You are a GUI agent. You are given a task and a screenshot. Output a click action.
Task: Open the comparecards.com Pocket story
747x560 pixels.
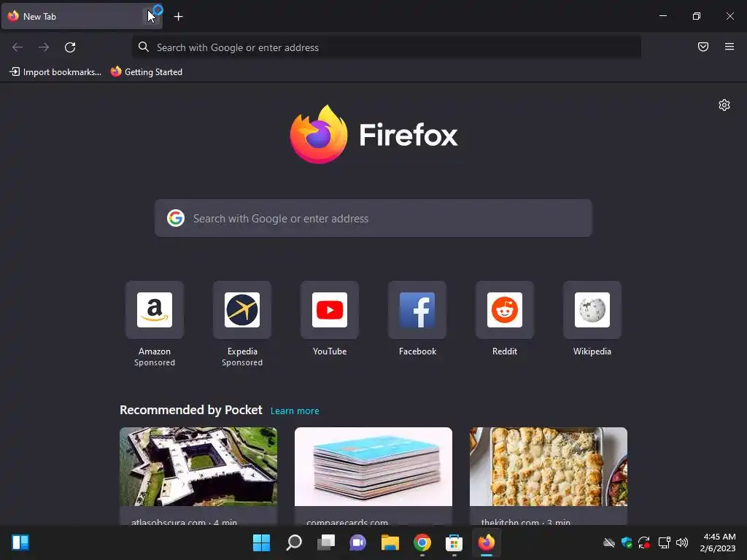click(373, 476)
